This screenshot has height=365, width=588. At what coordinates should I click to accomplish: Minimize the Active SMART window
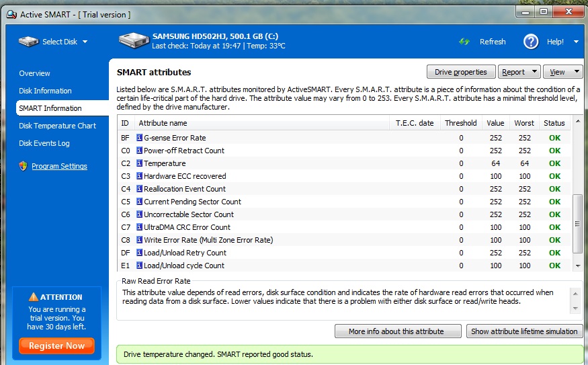(526, 12)
